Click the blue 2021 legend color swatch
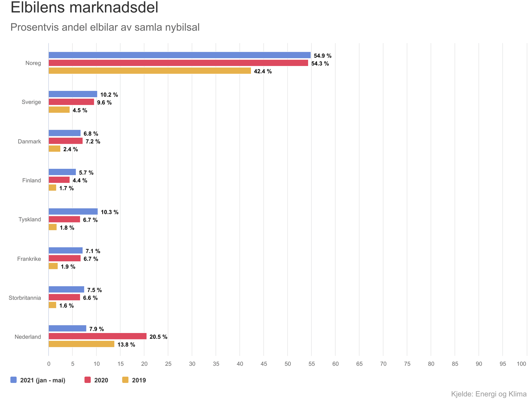The image size is (532, 399). pyautogui.click(x=14, y=380)
